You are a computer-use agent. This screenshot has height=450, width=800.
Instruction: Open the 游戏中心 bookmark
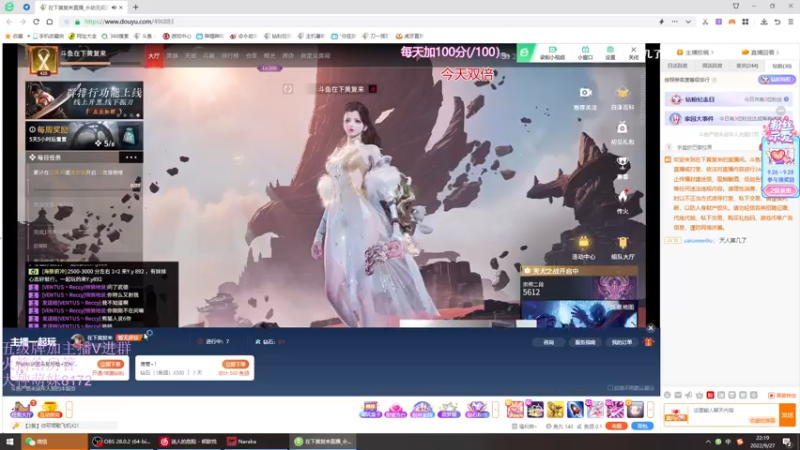pos(177,36)
